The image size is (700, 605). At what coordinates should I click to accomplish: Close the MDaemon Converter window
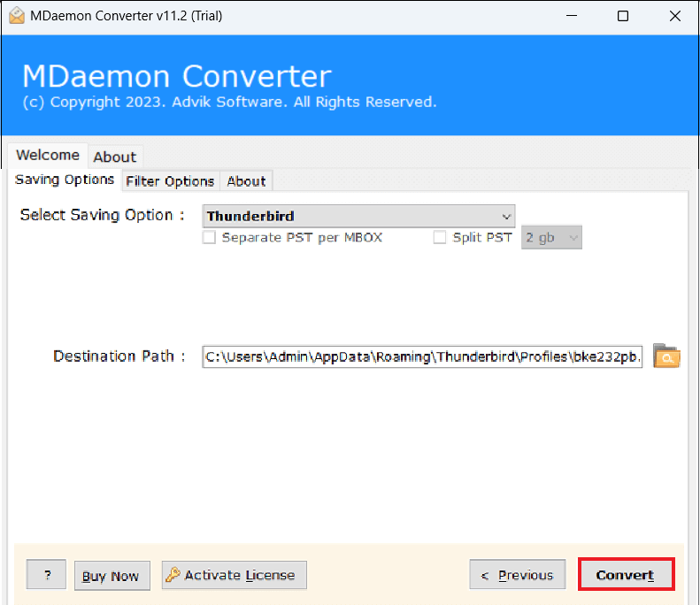674,16
